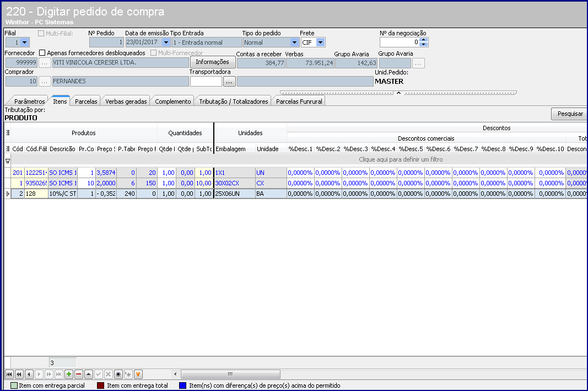
Task: Decrease Nº da negociação with down spinner
Action: click(424, 44)
